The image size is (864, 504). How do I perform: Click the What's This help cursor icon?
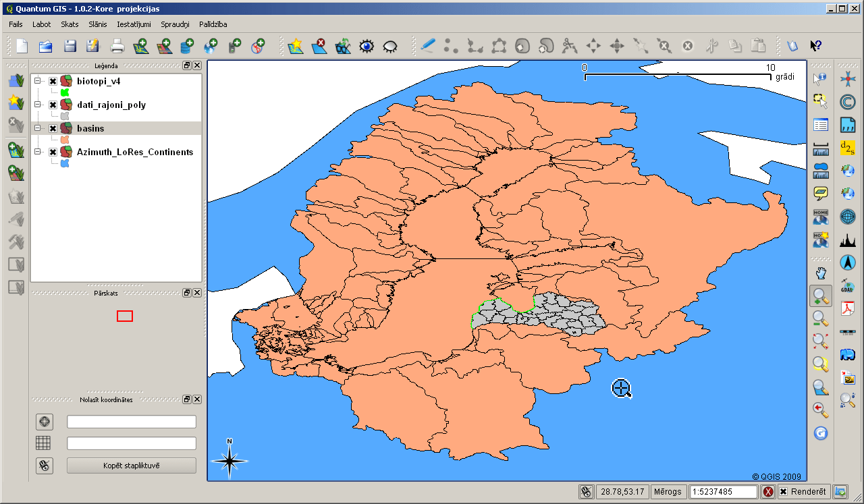pyautogui.click(x=816, y=46)
